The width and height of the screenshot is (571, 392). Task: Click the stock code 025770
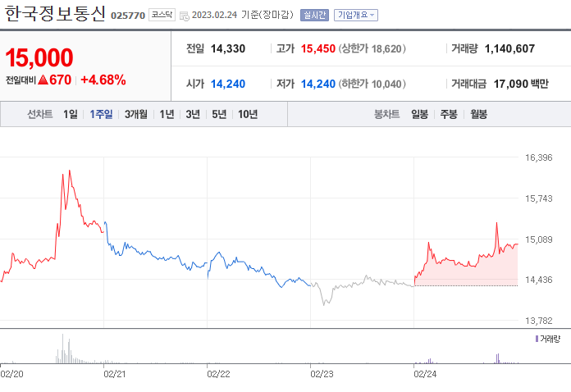tap(128, 16)
